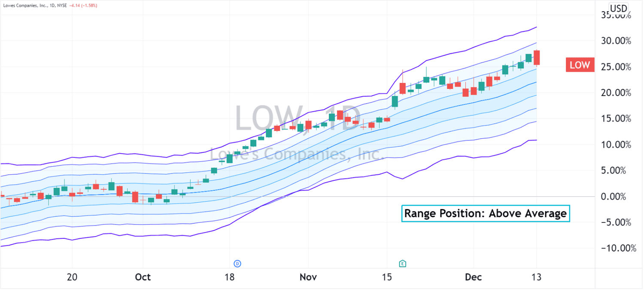Click the 'Oct' date label on time axis
644x292 pixels.
[143, 277]
